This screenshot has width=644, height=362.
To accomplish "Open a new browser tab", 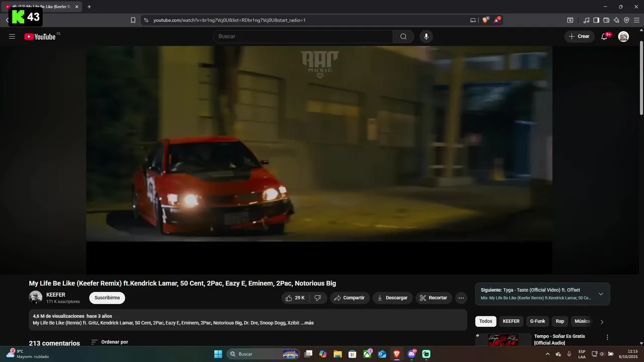I will coord(89,7).
